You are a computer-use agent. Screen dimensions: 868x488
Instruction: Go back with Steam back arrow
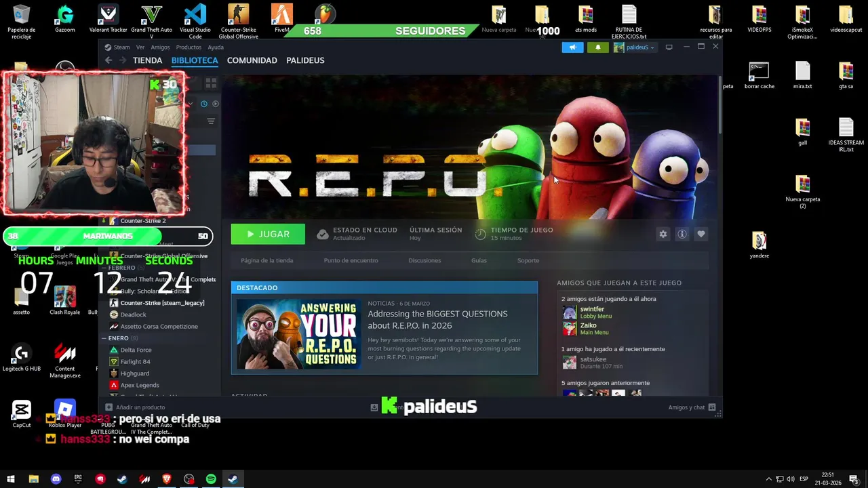pyautogui.click(x=108, y=60)
